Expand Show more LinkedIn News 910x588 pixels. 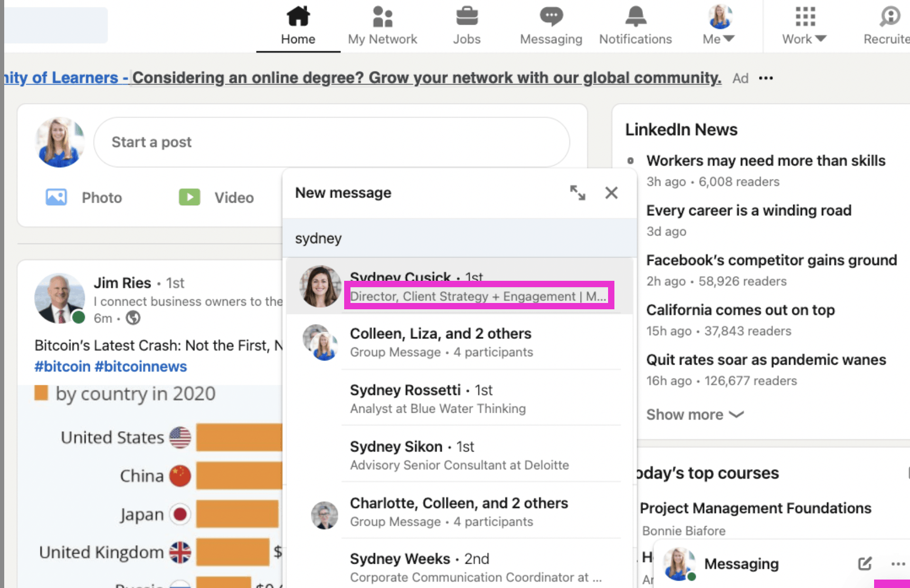pos(695,414)
